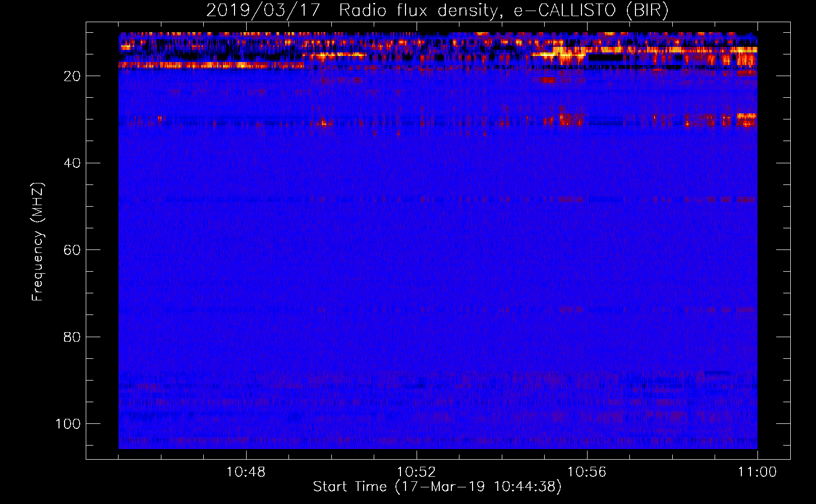816x504 pixels.
Task: Click the 'Start Time (17-Mar-19 10:44:38)' label
Action: coord(437,487)
